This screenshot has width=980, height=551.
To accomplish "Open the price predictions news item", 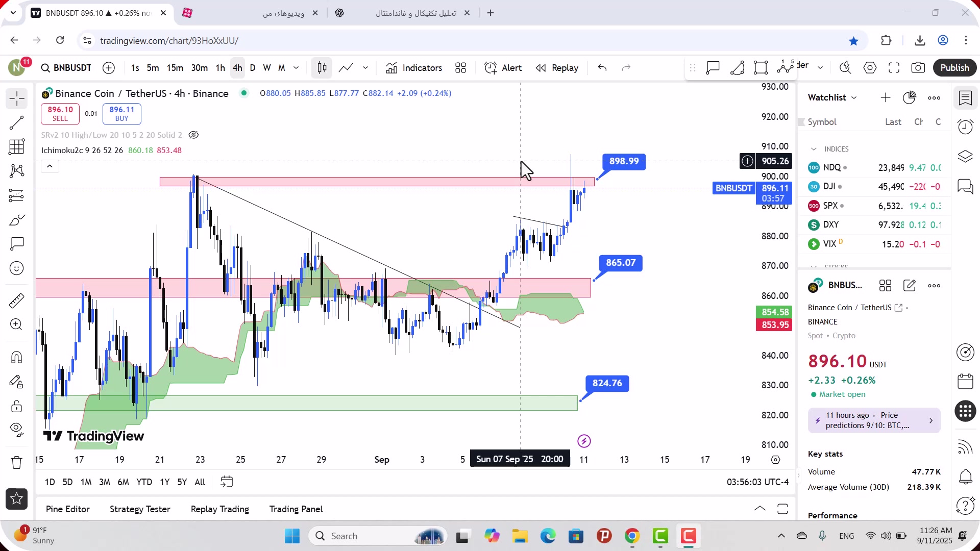I will pos(874,420).
